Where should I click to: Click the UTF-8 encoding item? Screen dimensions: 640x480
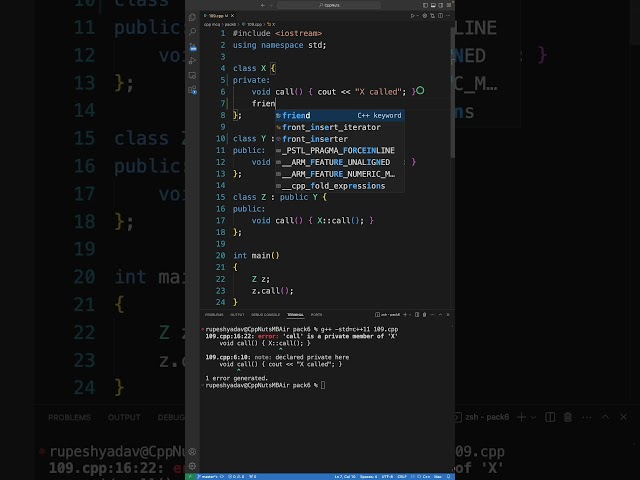(387, 476)
